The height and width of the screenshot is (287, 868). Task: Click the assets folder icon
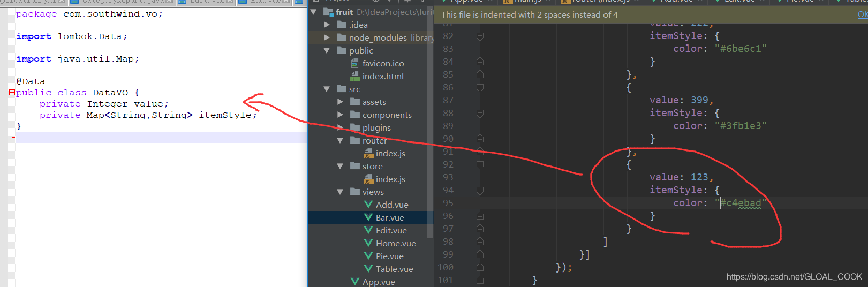pyautogui.click(x=355, y=102)
